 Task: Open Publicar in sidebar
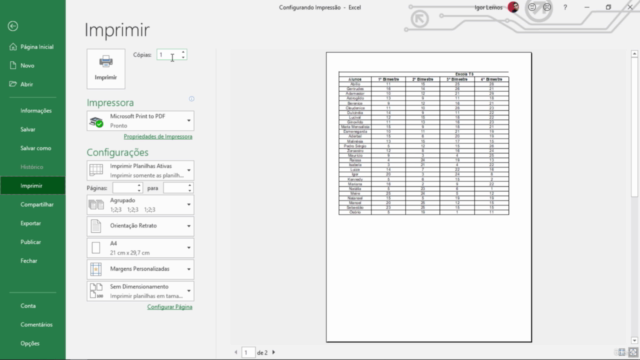coord(33,242)
